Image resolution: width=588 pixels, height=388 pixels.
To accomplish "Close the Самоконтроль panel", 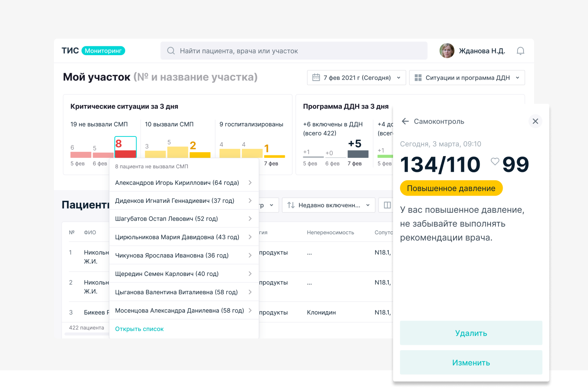I will coord(535,121).
